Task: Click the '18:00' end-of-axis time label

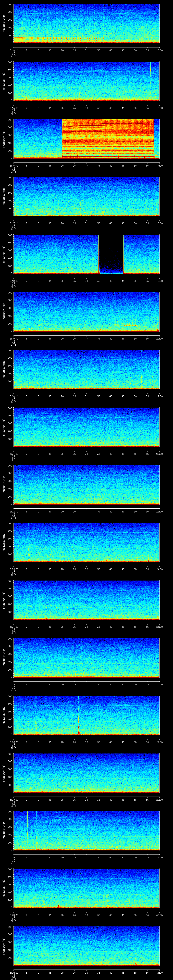Action: click(159, 223)
